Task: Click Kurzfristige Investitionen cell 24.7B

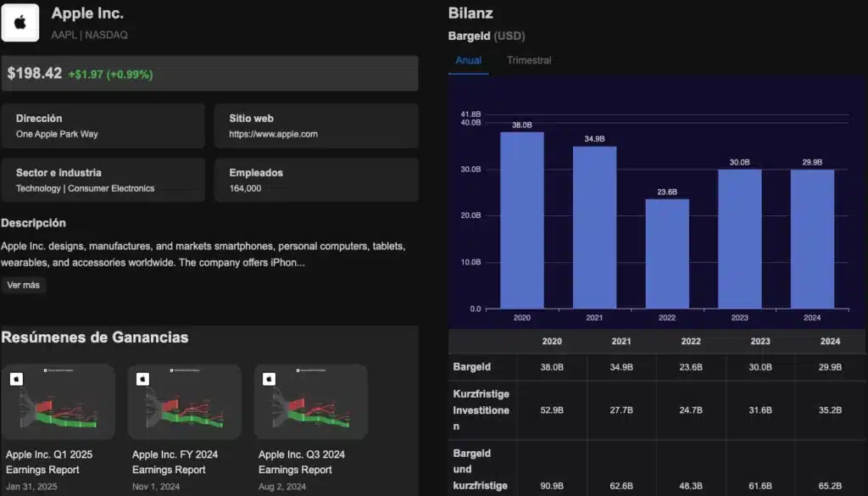Action: pyautogui.click(x=691, y=410)
